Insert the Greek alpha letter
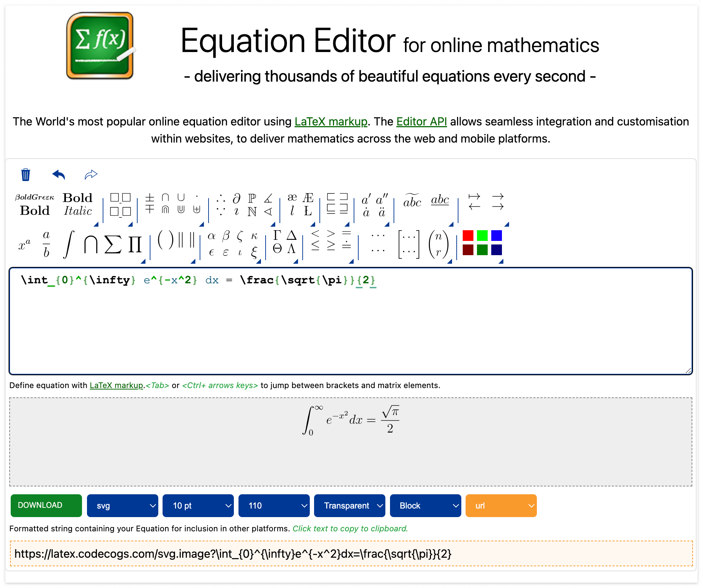 [211, 236]
